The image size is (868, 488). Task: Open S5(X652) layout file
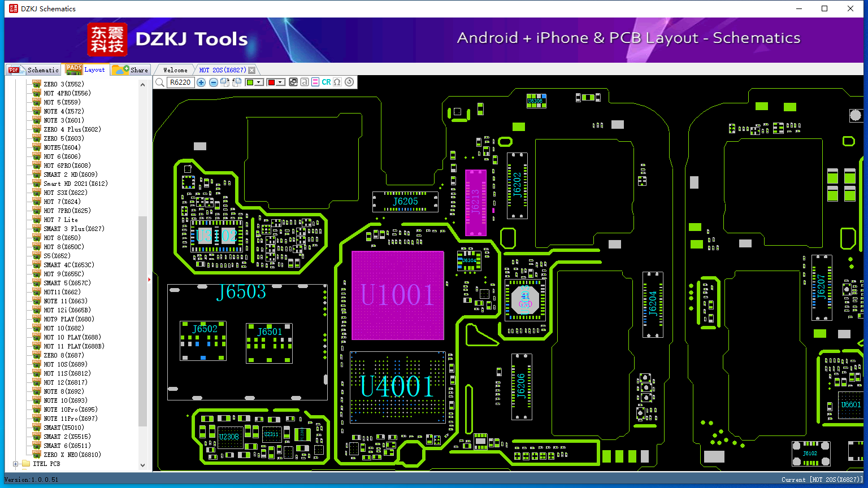click(x=57, y=256)
